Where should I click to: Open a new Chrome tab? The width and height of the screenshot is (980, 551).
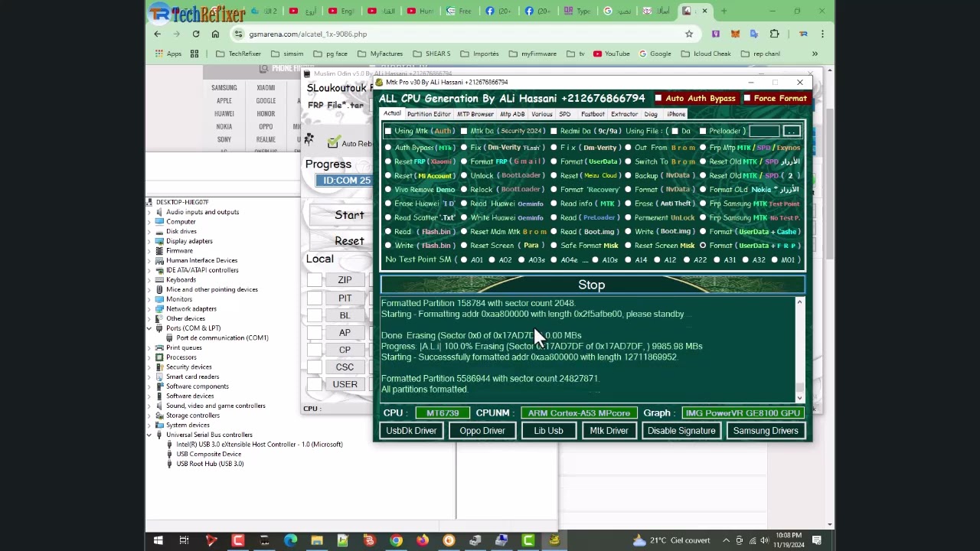(724, 11)
